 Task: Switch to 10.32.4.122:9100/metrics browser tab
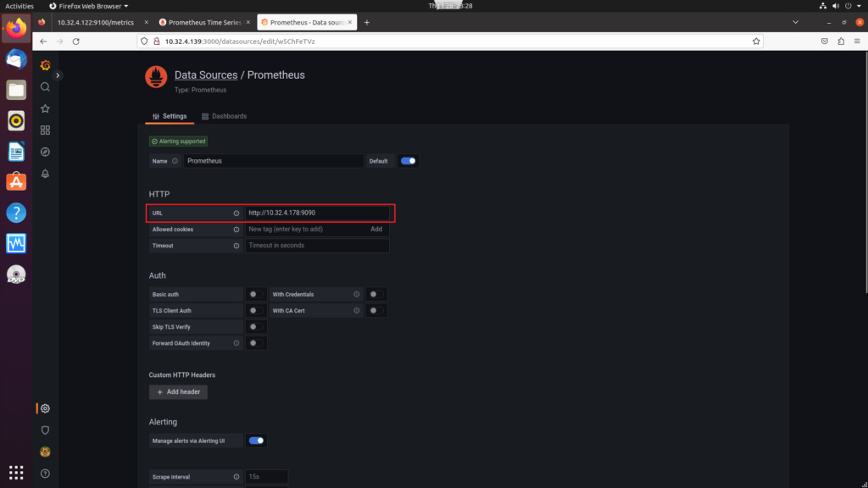[x=96, y=23]
